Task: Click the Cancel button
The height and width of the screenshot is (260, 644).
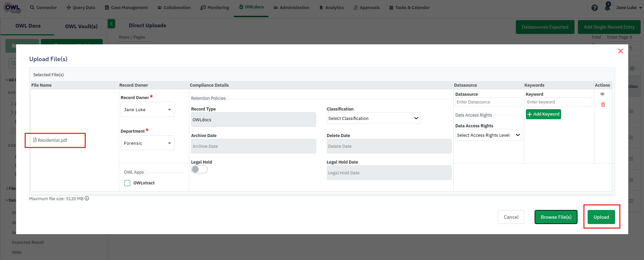Action: click(x=511, y=217)
